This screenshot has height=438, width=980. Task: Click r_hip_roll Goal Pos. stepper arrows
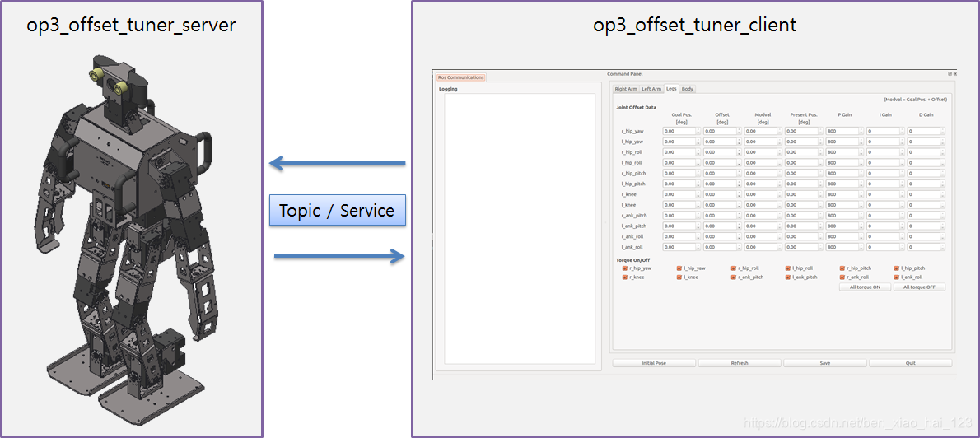coord(698,152)
